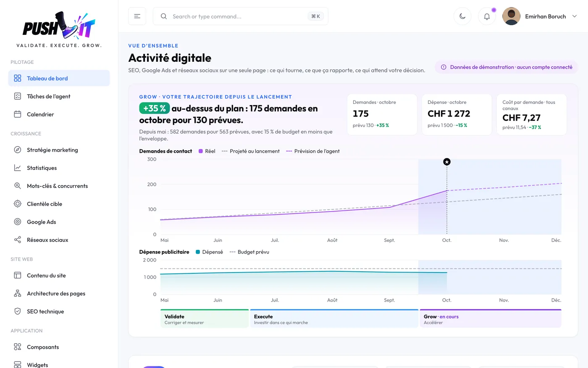Click the Tâches de l'agent checklist icon
Viewport: 588px width, 368px height.
[17, 96]
